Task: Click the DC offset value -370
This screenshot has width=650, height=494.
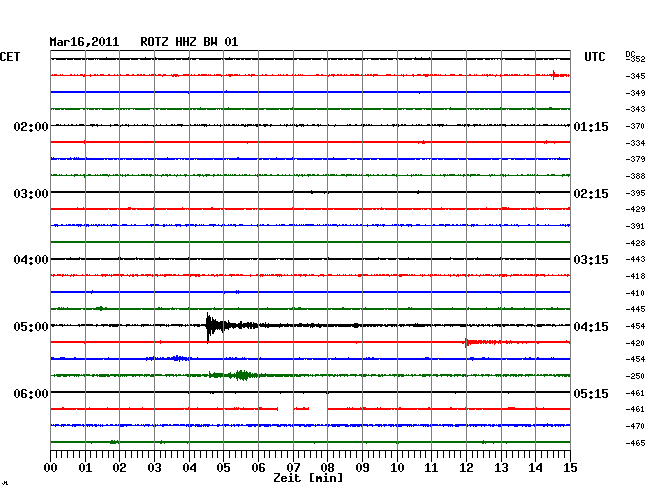Action: point(635,126)
